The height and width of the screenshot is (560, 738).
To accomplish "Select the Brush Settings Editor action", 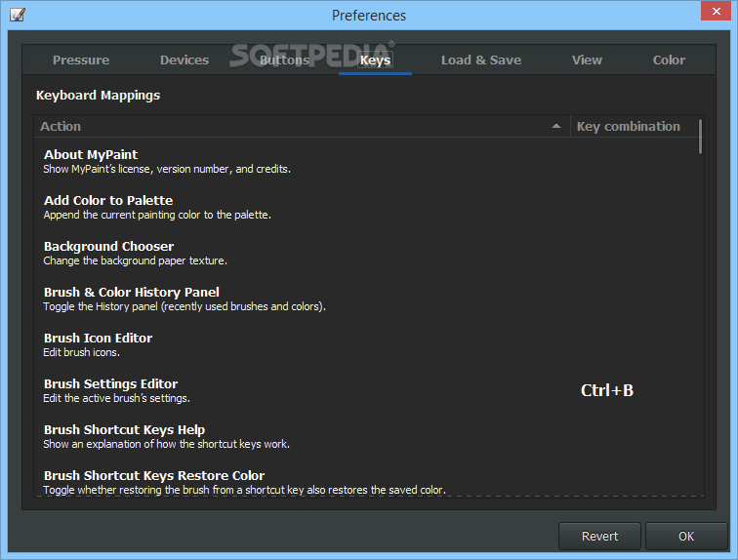I will pyautogui.click(x=369, y=390).
